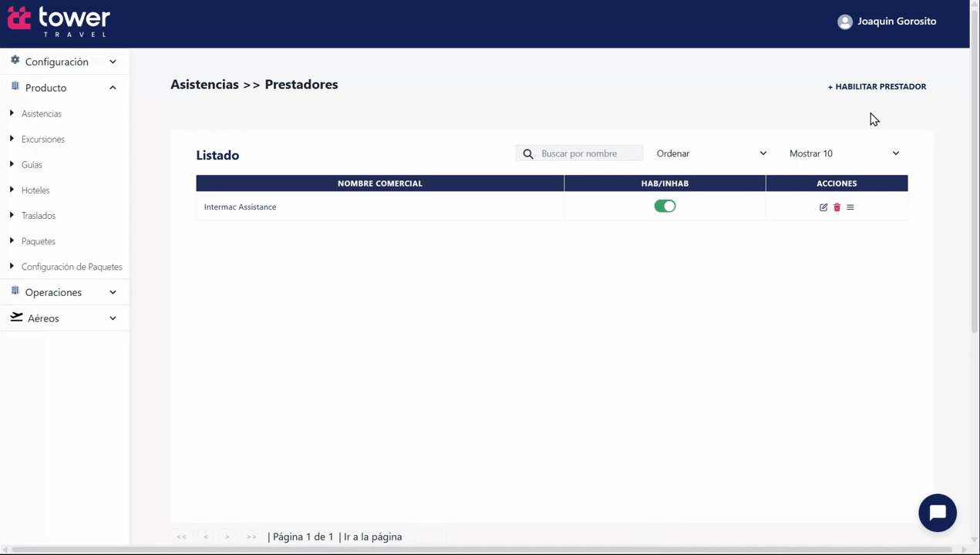980x555 pixels.
Task: Click the user avatar icon
Action: coord(845,22)
